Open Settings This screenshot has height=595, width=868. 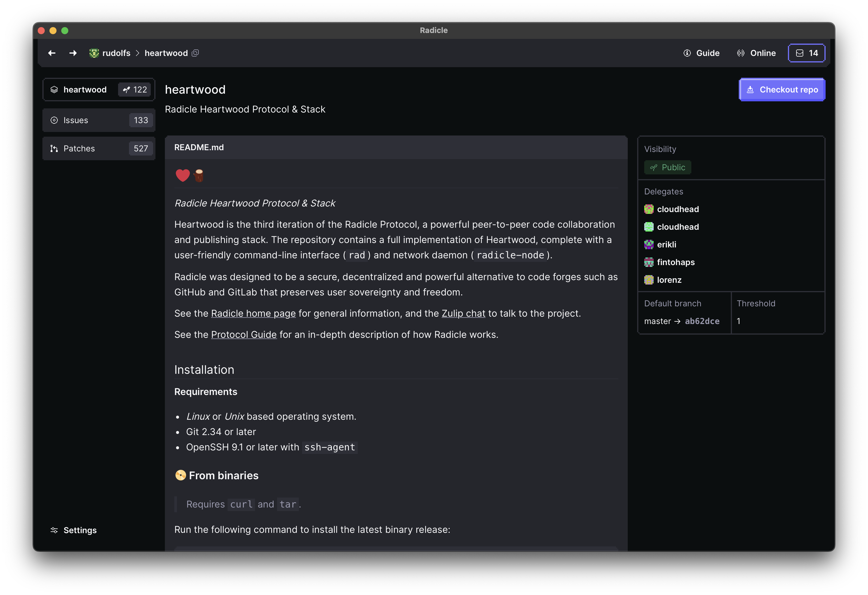click(x=74, y=530)
